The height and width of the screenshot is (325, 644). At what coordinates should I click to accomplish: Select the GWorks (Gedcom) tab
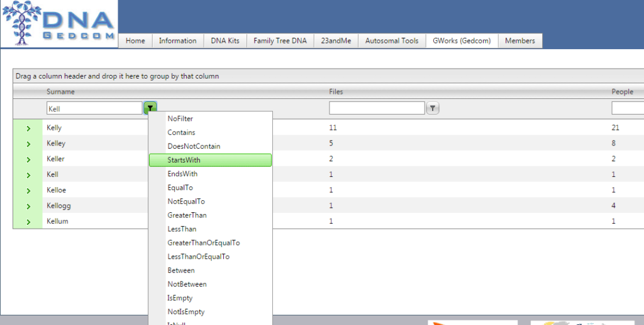pyautogui.click(x=462, y=41)
